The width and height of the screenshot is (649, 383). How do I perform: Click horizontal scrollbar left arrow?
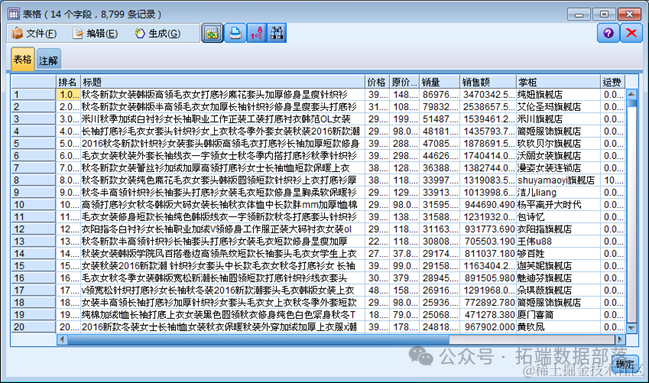(x=62, y=340)
